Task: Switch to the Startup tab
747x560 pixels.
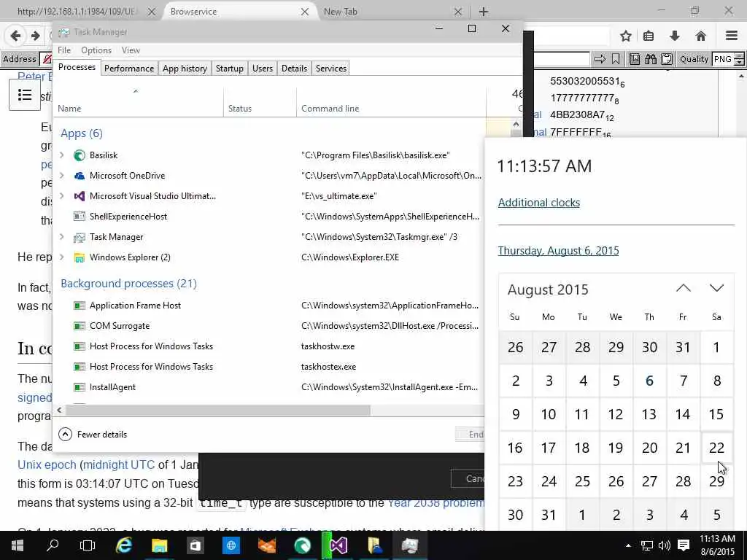Action: 230,68
